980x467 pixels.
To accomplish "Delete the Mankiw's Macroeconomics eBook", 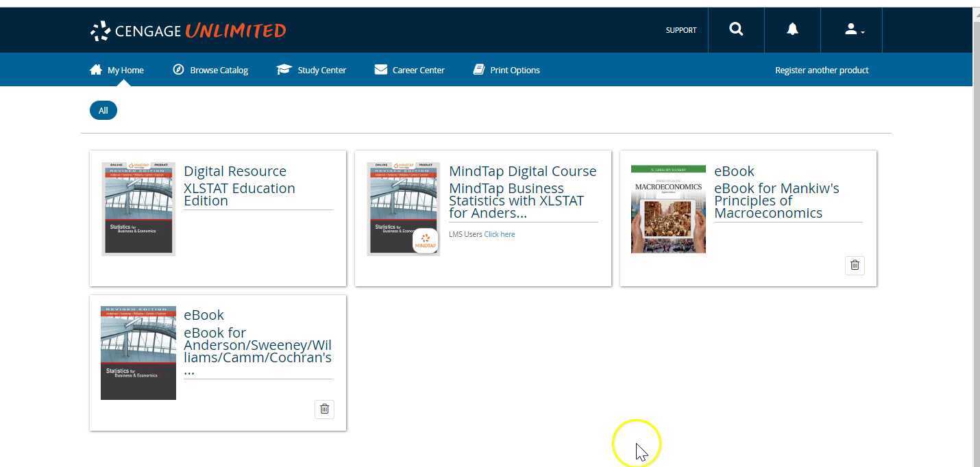I will click(855, 265).
